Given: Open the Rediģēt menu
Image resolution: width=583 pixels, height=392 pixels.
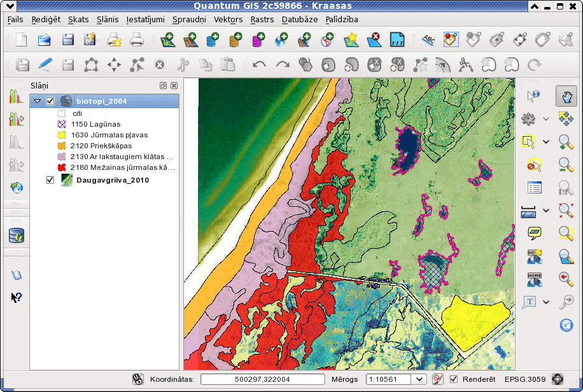Looking at the screenshot, I should pyautogui.click(x=46, y=19).
